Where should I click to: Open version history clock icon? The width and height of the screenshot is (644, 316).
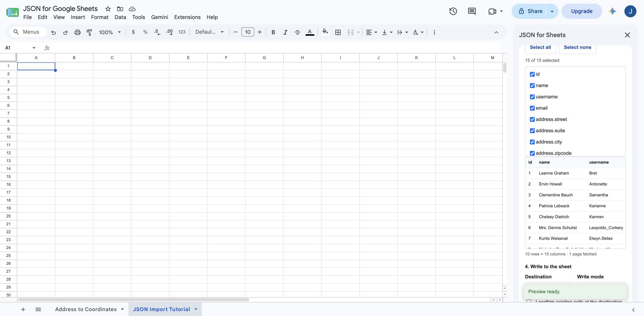tap(453, 11)
